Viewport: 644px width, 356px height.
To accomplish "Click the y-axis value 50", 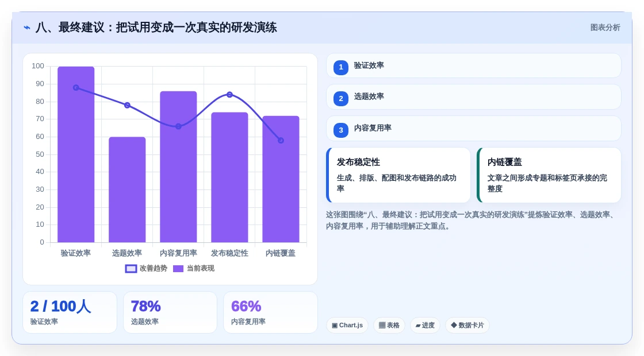I will tap(40, 154).
